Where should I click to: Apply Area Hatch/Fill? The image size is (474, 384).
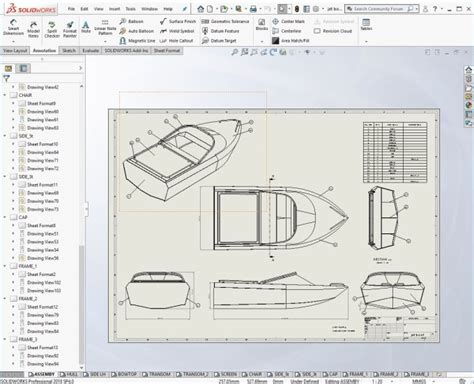[x=290, y=41]
